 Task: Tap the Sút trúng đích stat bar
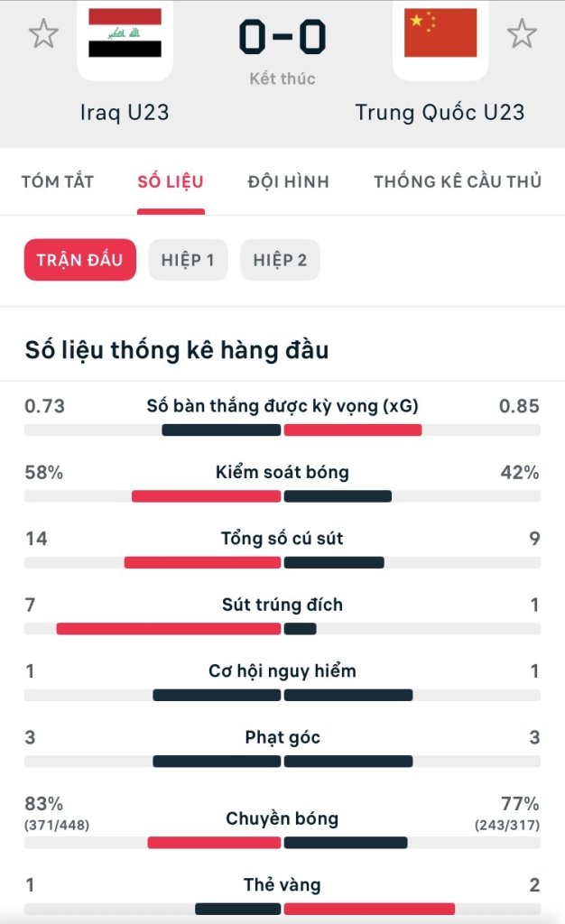point(282,629)
